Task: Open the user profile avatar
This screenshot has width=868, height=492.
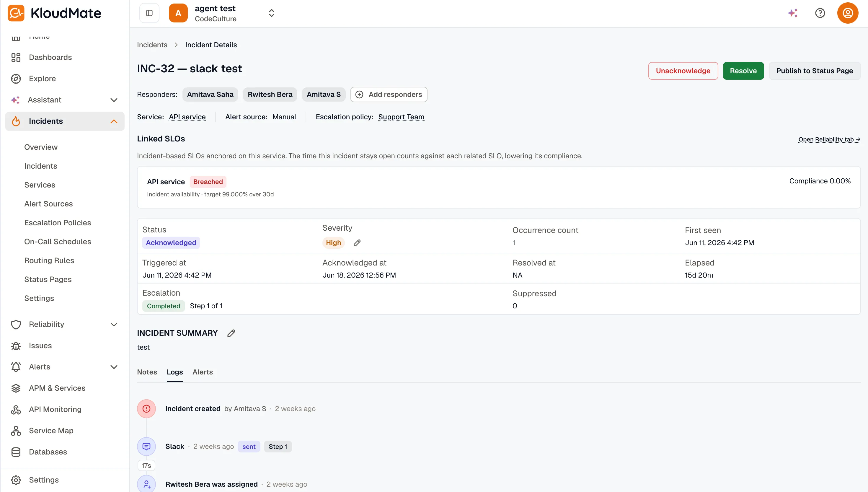Action: coord(848,13)
